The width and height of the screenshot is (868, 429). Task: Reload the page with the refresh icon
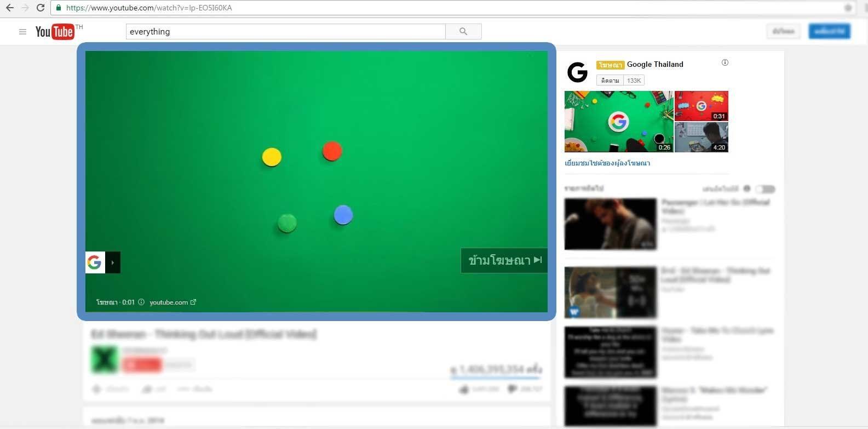point(40,8)
